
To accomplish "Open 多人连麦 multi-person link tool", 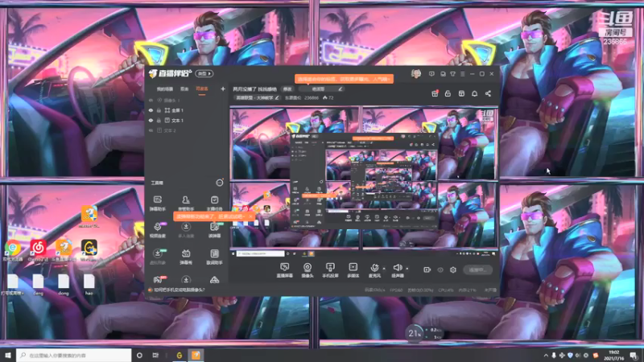I will (186, 230).
